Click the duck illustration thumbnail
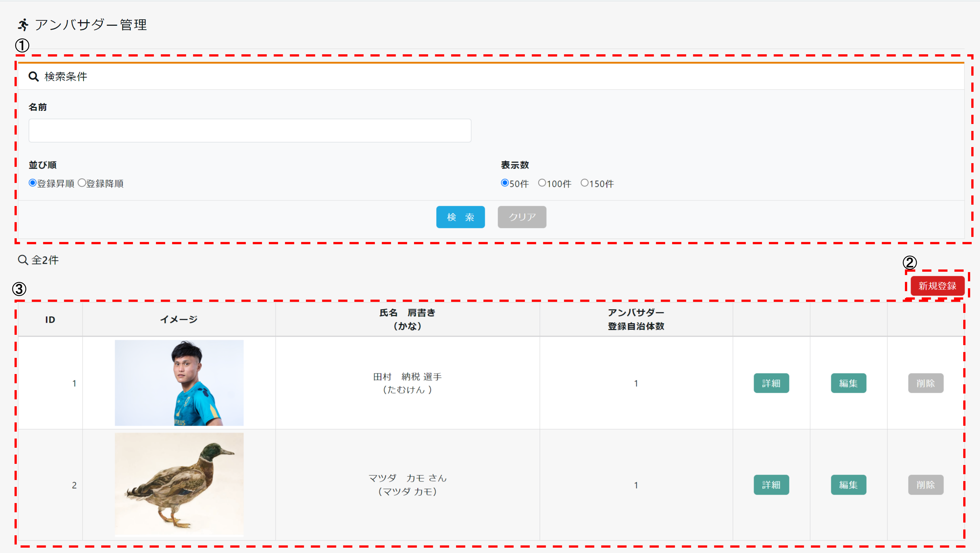The width and height of the screenshot is (980, 553). 179,485
